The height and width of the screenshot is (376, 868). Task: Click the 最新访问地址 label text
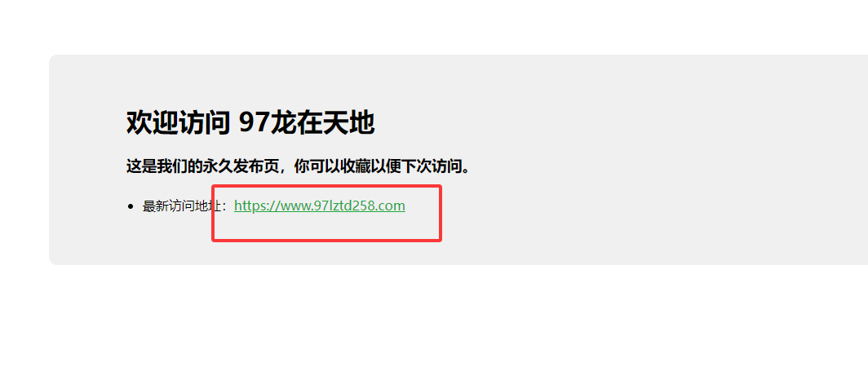coord(182,206)
